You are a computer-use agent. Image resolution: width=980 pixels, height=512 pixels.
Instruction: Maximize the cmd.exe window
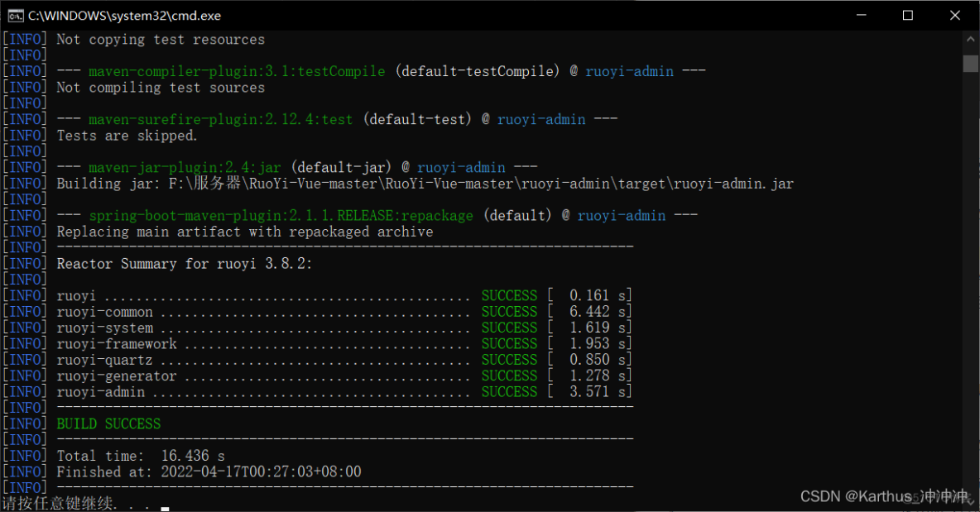pos(908,16)
